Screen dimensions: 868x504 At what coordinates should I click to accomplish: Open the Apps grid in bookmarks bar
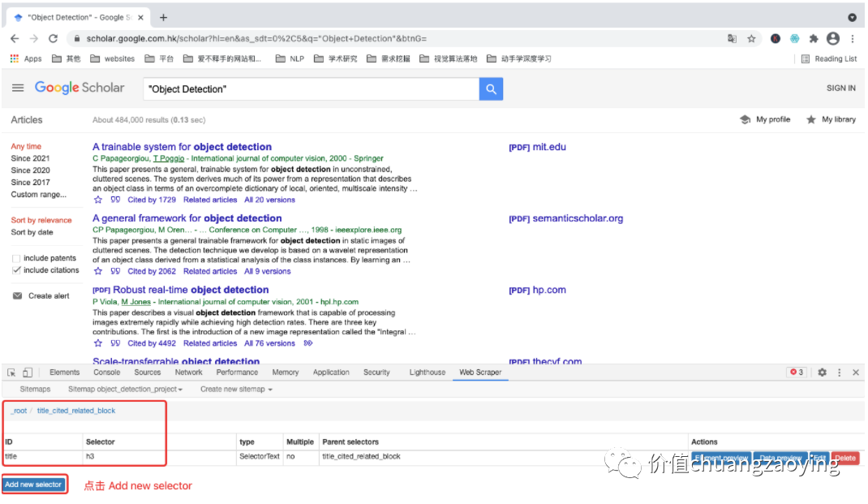tap(25, 58)
